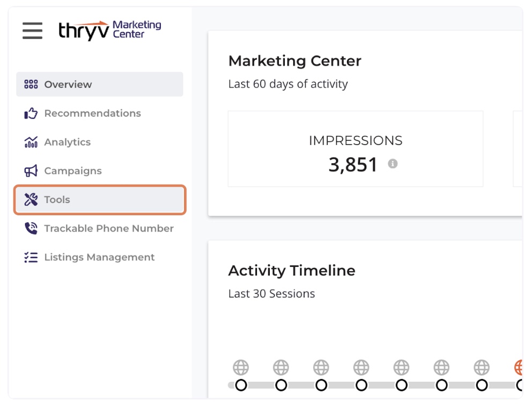Click the Campaigns megaphone icon

click(31, 171)
